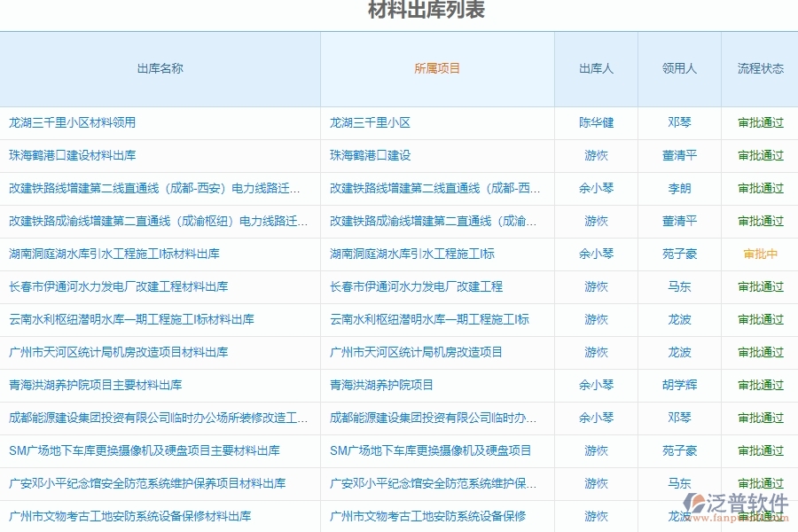Viewport: 798px width, 532px height.
Task: Open recipient 李朗
Action: [678, 188]
